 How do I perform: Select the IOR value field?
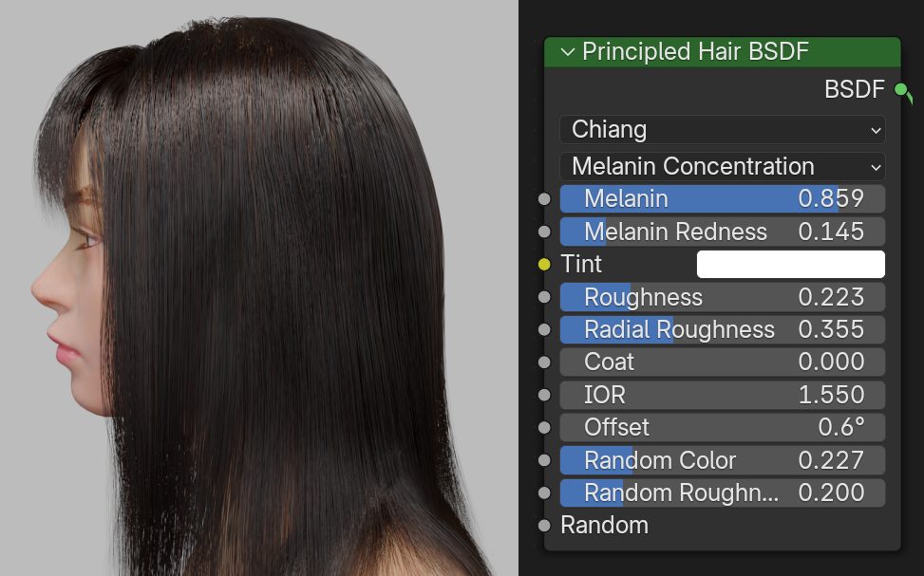(722, 395)
